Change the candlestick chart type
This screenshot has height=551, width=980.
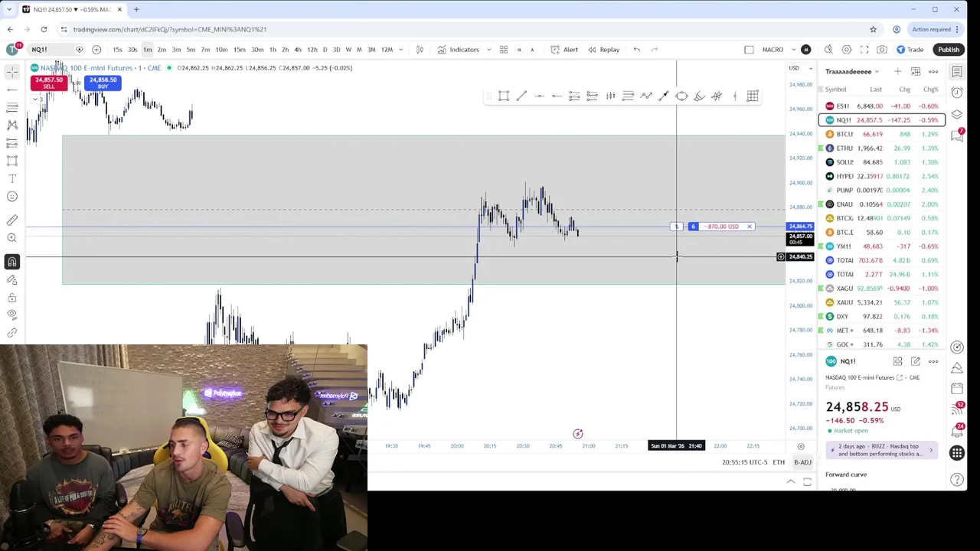(x=420, y=50)
